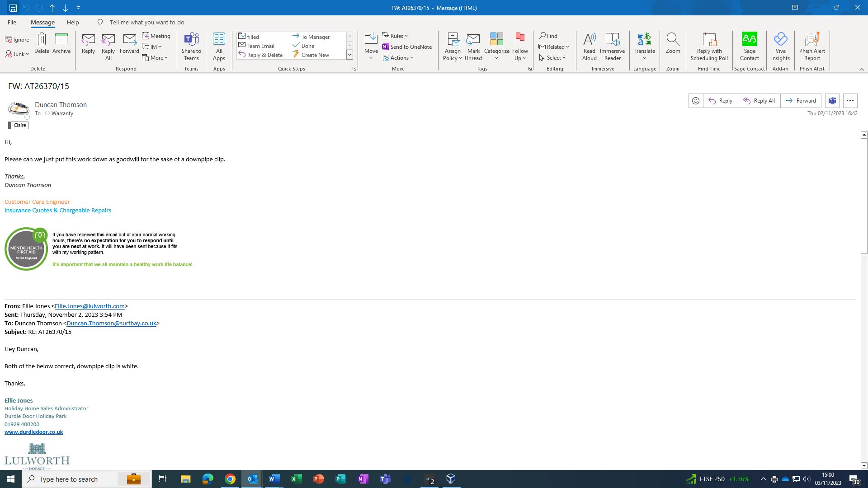Switch to the Help tab
This screenshot has width=868, height=488.
click(x=73, y=22)
